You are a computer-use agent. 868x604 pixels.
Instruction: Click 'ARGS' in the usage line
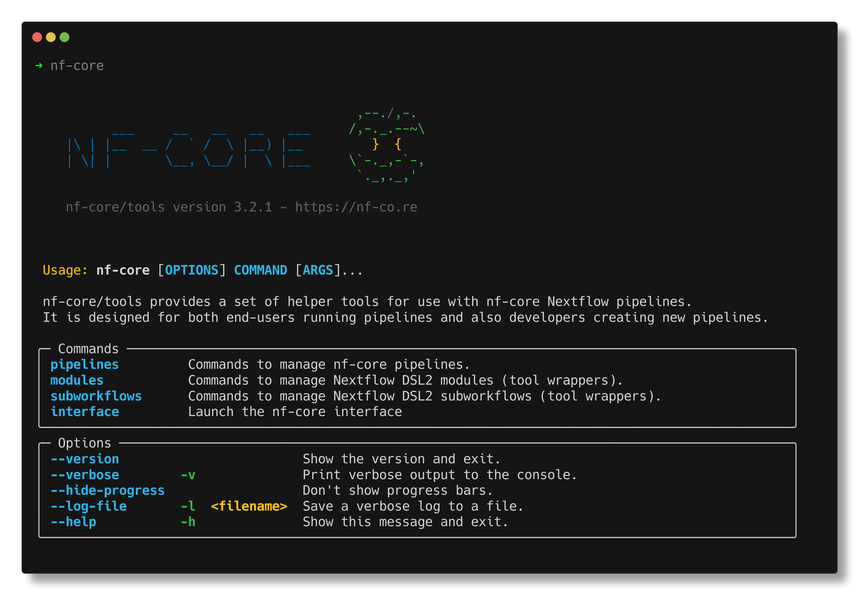318,270
